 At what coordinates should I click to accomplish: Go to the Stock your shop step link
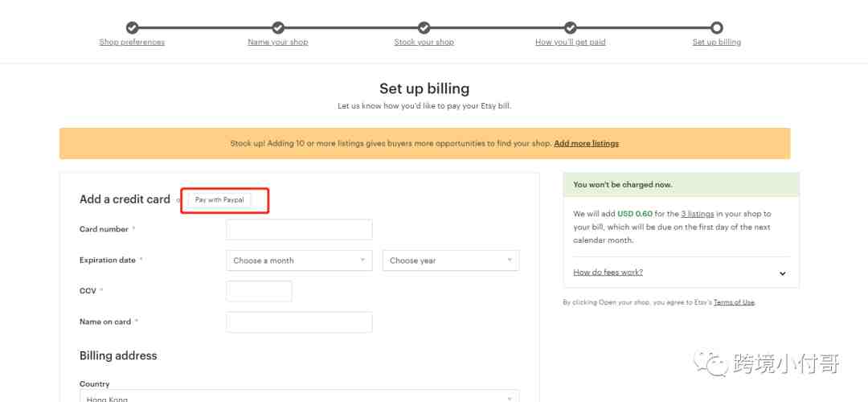(x=424, y=42)
